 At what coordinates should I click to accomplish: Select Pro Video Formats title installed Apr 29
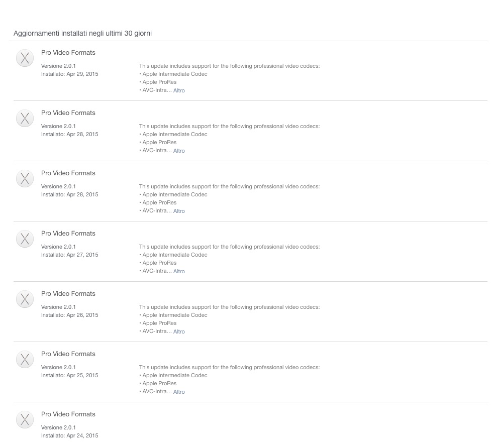coord(68,53)
